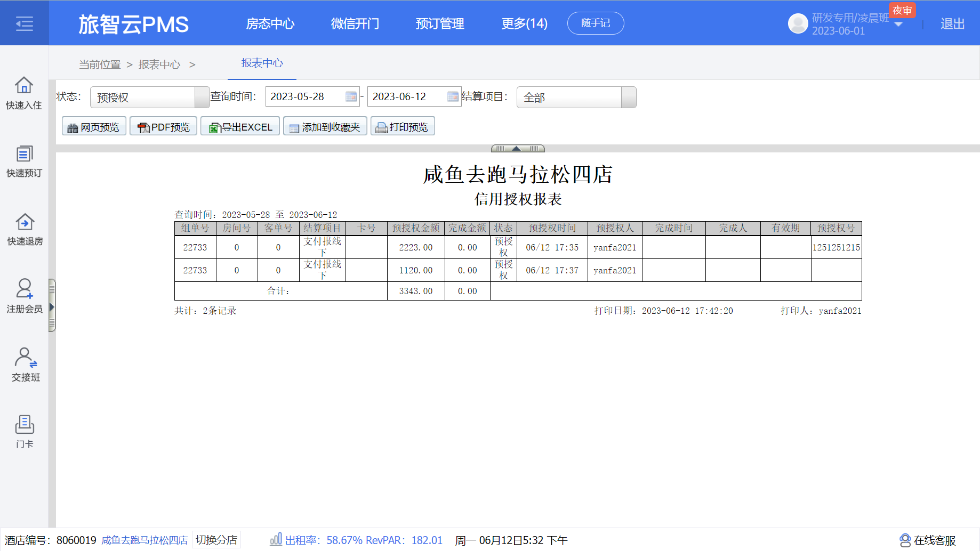980x551 pixels.
Task: Collapse the filter panel with top splitter arrow
Action: (x=518, y=149)
